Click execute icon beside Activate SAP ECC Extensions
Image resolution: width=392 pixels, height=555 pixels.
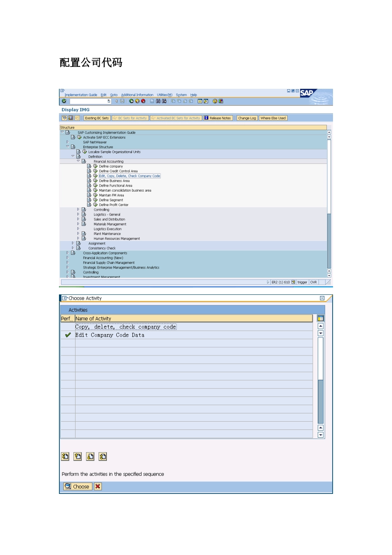pos(79,137)
